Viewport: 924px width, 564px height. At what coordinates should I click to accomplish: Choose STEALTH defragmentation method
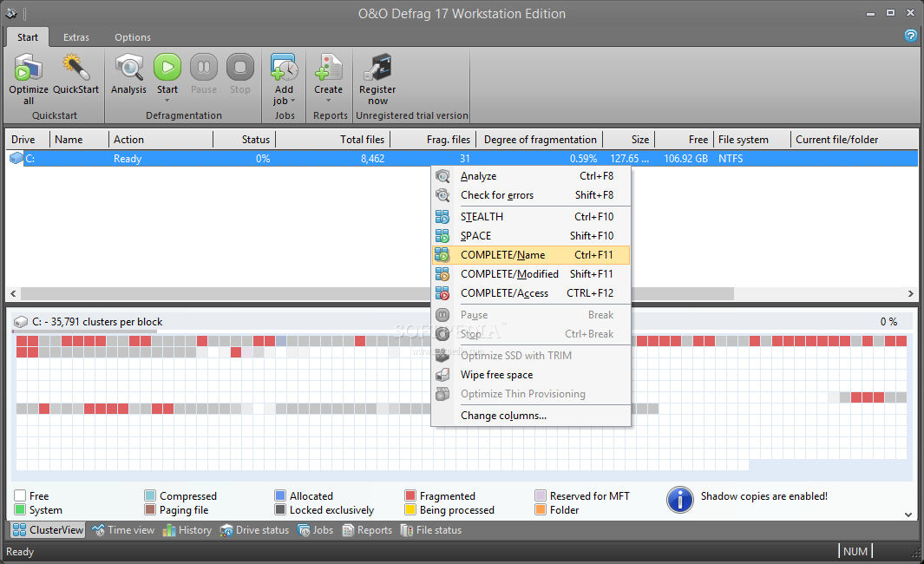(x=482, y=217)
